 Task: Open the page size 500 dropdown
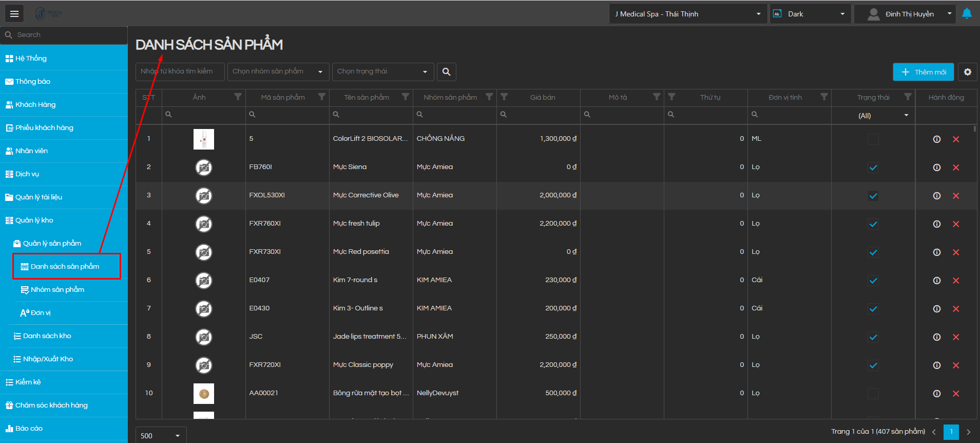tap(161, 435)
